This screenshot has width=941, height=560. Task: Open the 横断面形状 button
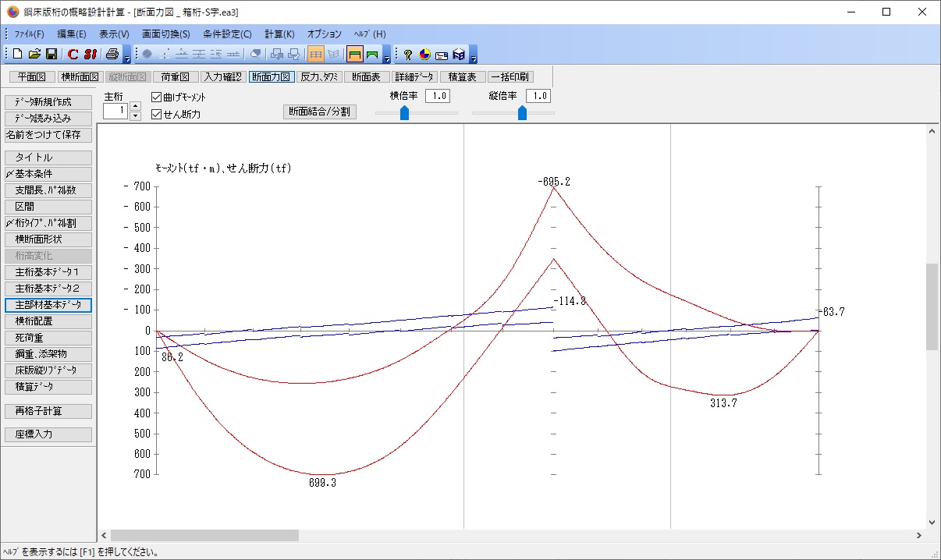tap(48, 239)
